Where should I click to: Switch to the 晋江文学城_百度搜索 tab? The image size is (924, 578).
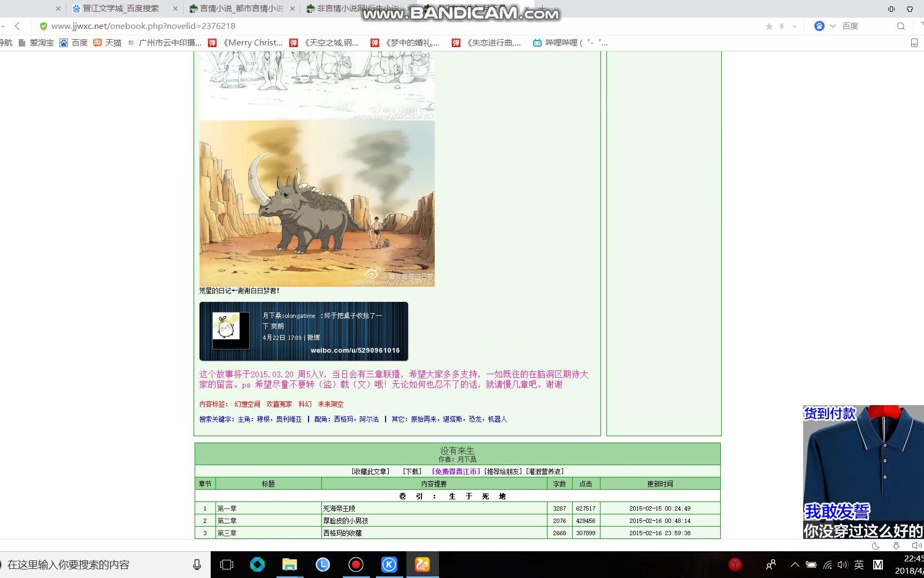pos(121,9)
